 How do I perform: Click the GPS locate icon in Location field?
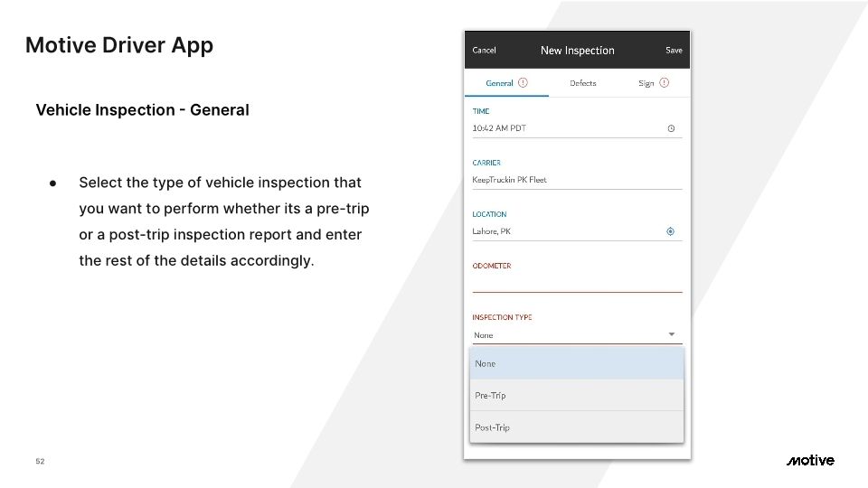click(670, 231)
